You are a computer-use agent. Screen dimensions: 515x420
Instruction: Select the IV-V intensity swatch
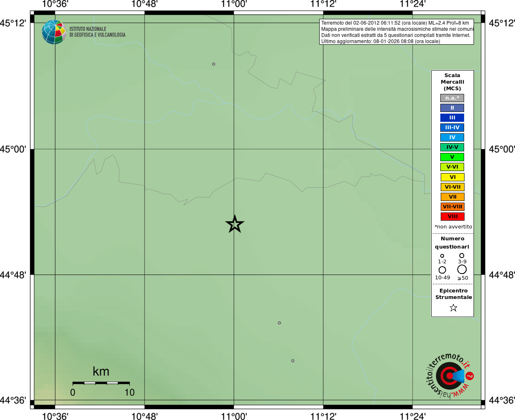coord(452,147)
